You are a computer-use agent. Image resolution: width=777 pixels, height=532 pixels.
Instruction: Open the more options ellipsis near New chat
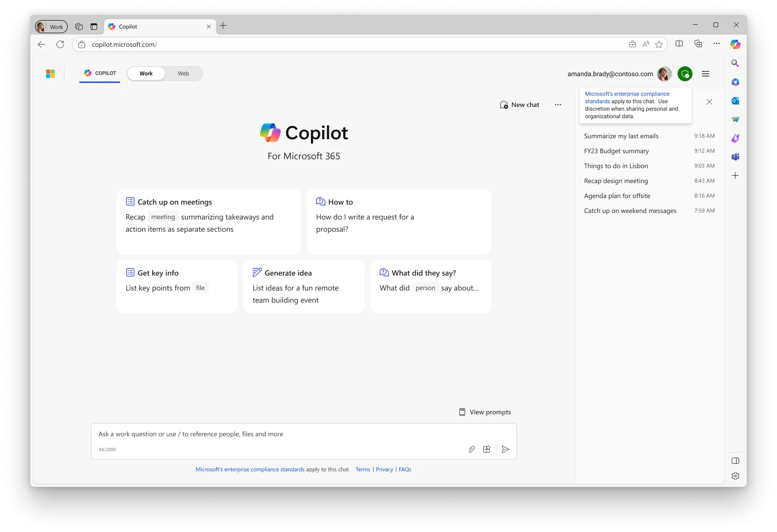tap(558, 105)
